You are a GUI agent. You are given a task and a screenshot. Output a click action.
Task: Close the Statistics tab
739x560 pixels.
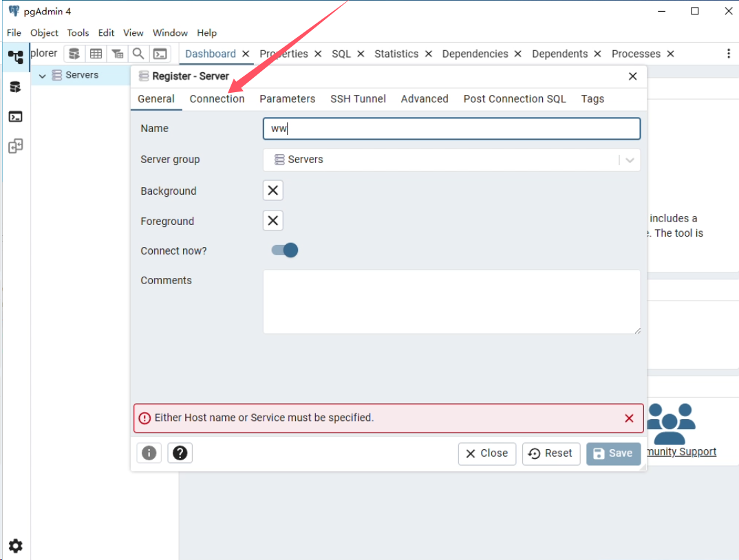click(x=429, y=54)
